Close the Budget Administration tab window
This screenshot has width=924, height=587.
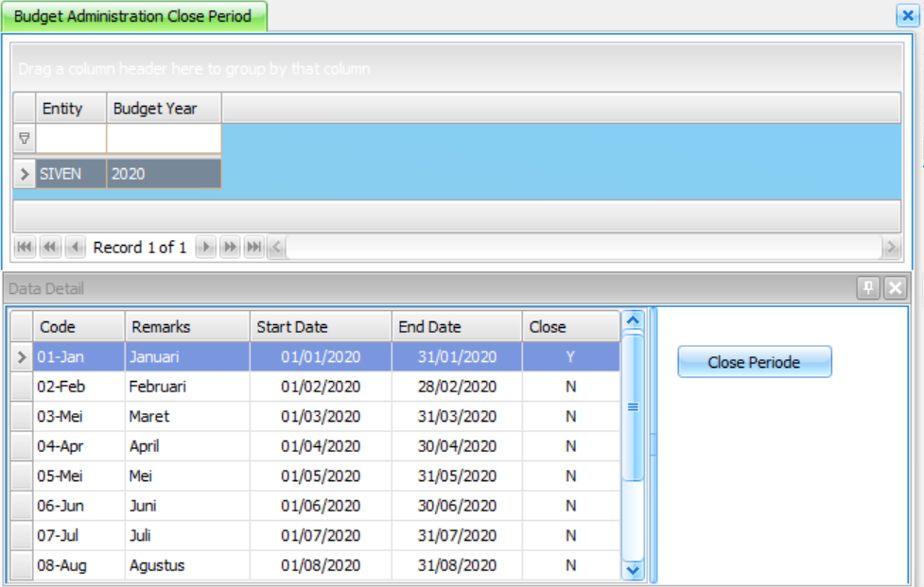(x=908, y=15)
